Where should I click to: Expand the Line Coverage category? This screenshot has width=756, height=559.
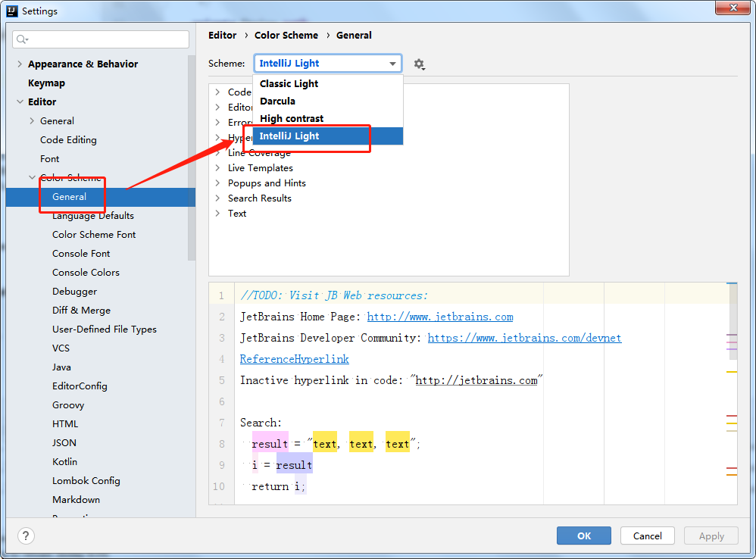pyautogui.click(x=217, y=153)
